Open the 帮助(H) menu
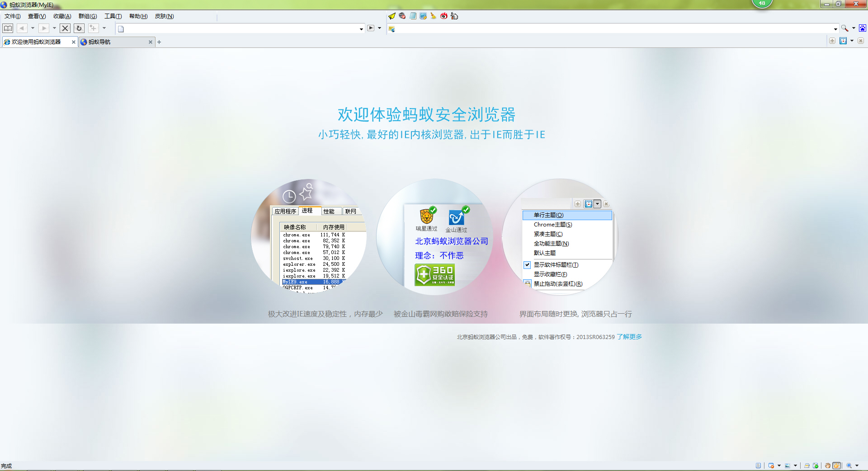 coord(138,16)
